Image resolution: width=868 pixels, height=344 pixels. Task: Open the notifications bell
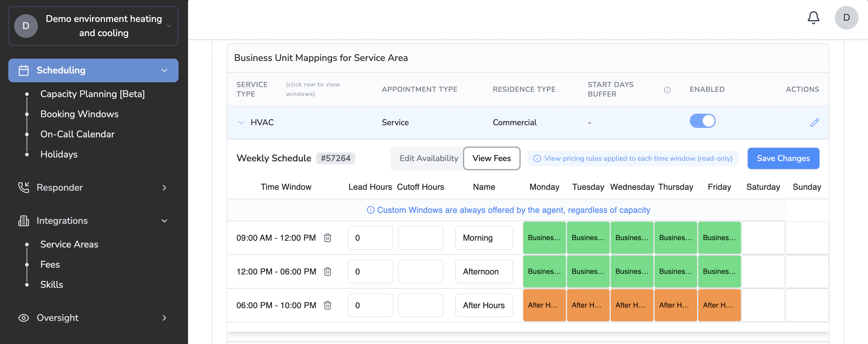pos(813,17)
